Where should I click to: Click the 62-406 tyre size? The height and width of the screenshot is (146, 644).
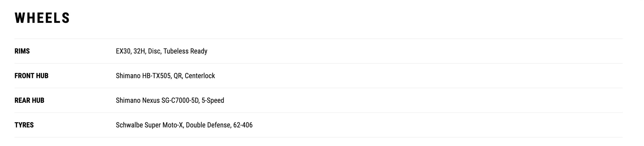coord(243,125)
